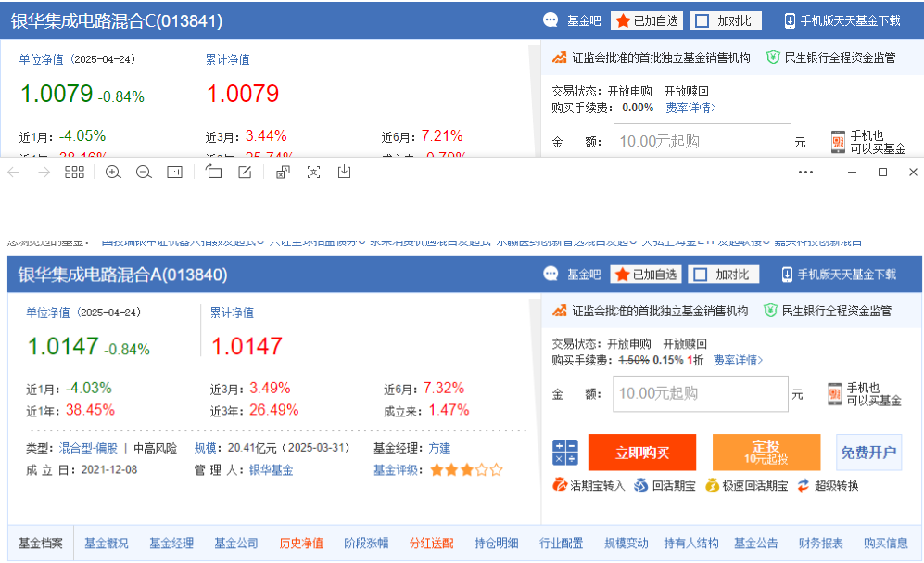Click 近1年 38.45% return value
This screenshot has height=563, width=924.
click(x=90, y=410)
